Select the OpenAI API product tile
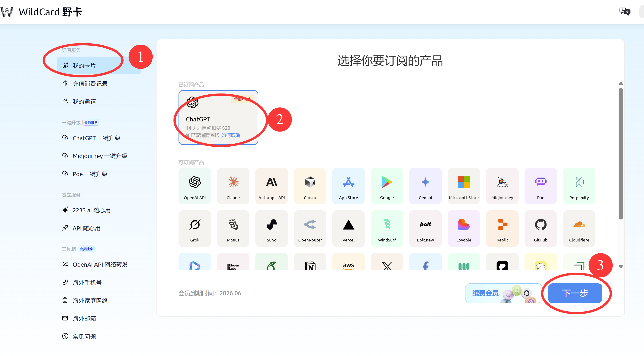 pyautogui.click(x=195, y=186)
